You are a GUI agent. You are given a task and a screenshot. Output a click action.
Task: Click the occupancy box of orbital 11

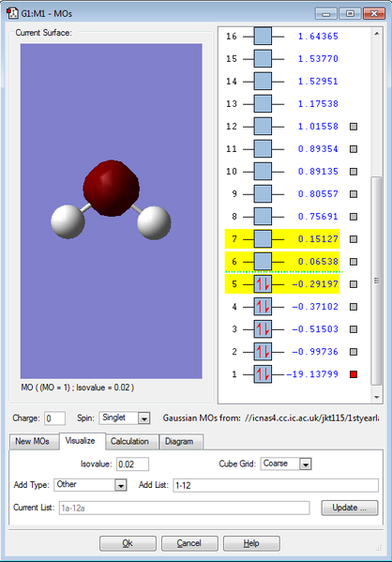click(x=263, y=149)
